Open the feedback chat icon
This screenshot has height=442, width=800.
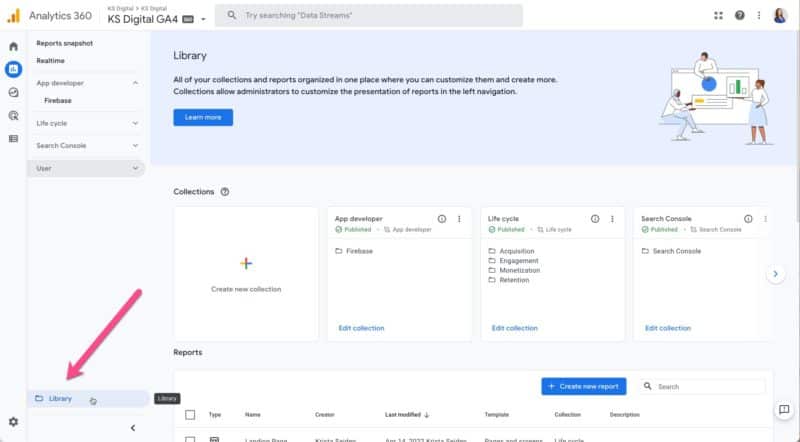783,410
